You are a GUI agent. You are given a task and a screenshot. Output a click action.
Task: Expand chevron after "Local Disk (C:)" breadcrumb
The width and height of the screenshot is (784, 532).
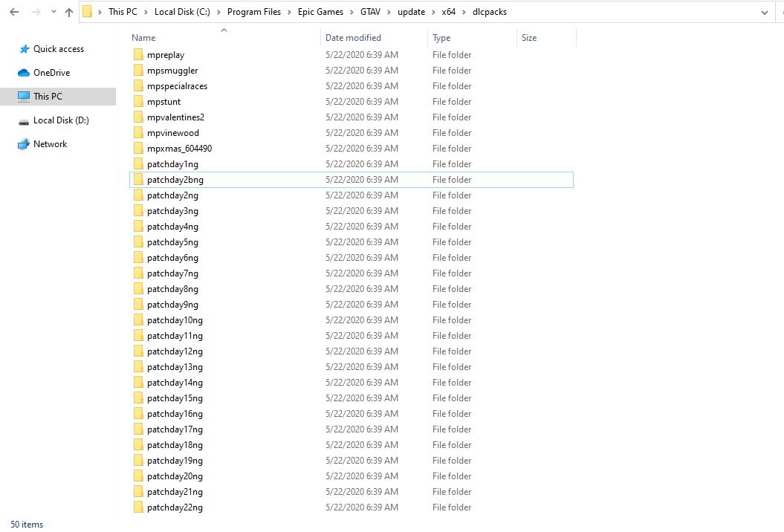click(x=218, y=12)
